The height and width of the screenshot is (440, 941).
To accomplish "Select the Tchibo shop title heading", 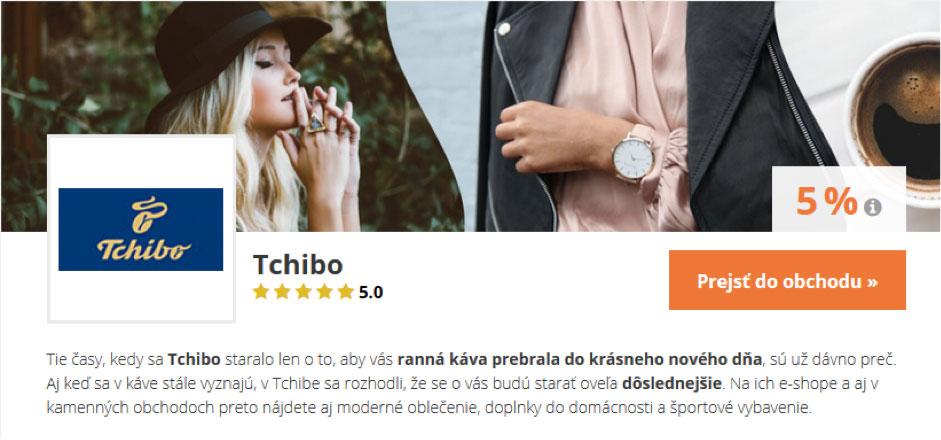I will 298,264.
